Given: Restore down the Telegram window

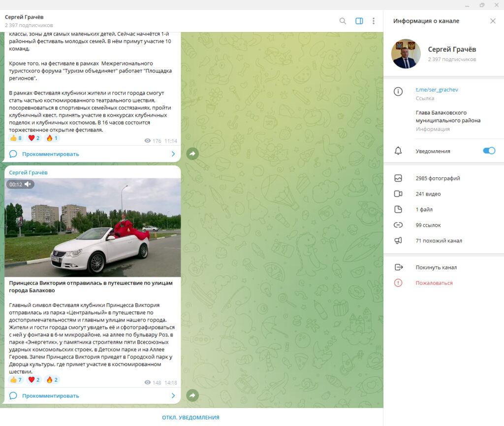Looking at the screenshot, I should tap(482, 5).
